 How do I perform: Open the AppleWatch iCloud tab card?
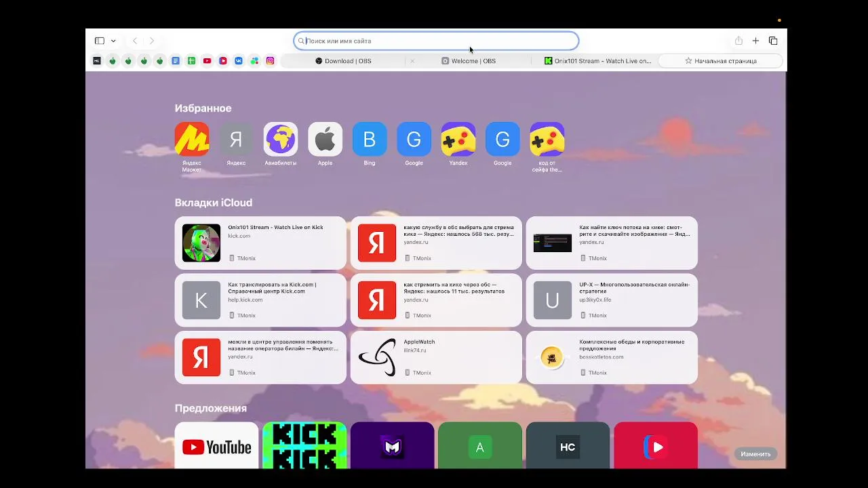(x=436, y=357)
